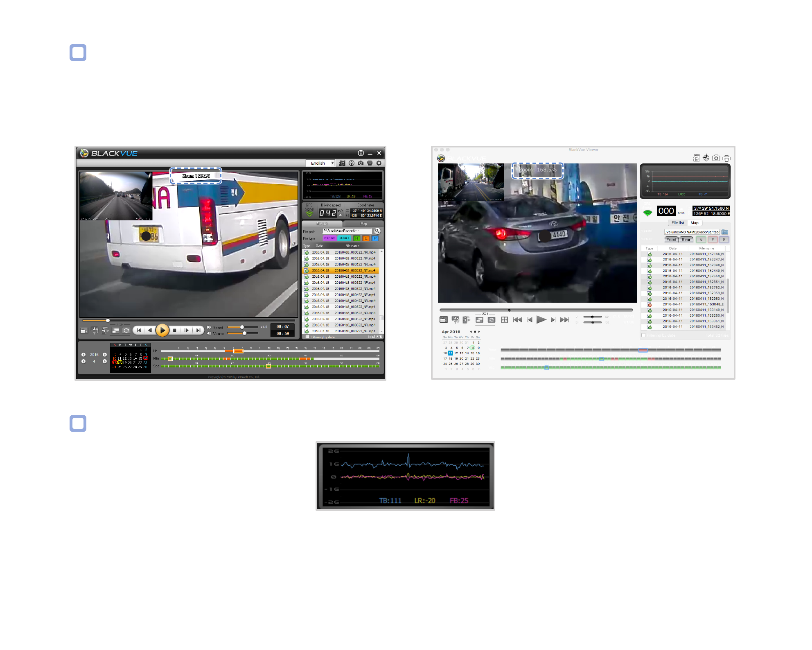Toggle the cyan Rear file type filter
The height and width of the screenshot is (650, 812).
click(x=344, y=238)
